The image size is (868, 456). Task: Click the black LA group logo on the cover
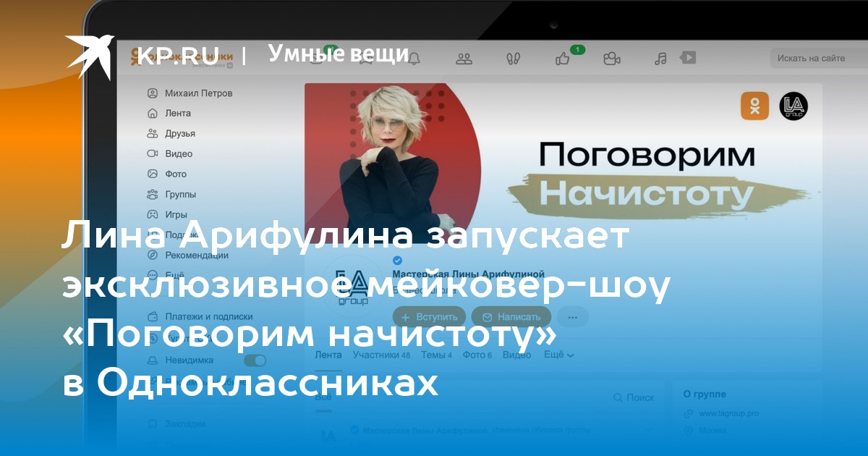[793, 106]
